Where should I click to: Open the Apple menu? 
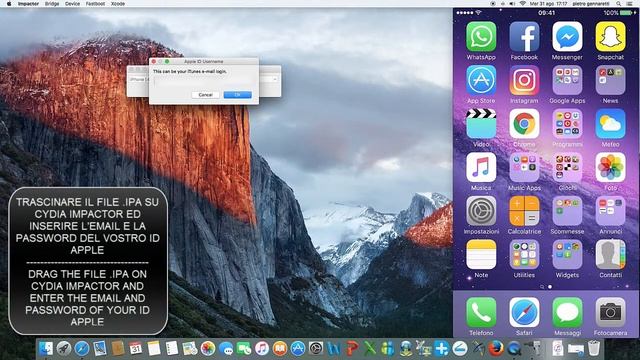(x=9, y=4)
